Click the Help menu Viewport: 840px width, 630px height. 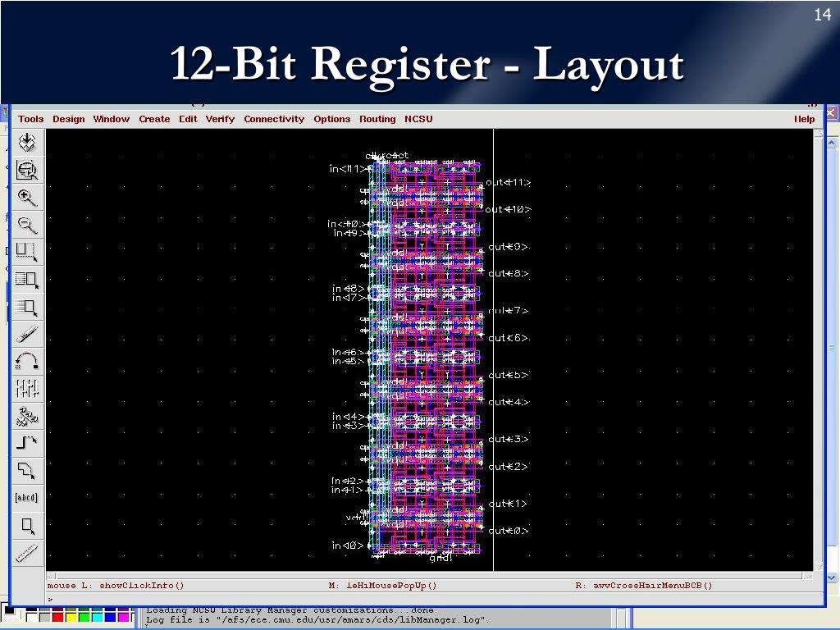click(804, 119)
